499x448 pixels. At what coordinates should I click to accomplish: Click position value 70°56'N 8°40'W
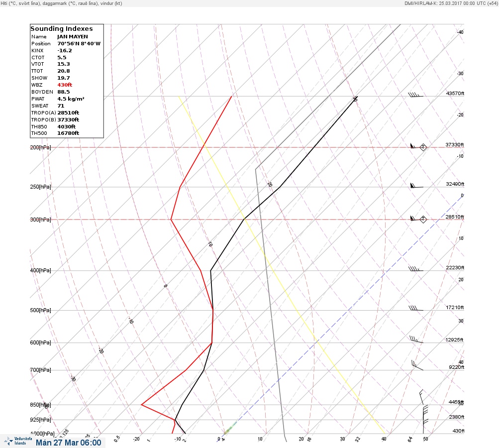tap(79, 44)
